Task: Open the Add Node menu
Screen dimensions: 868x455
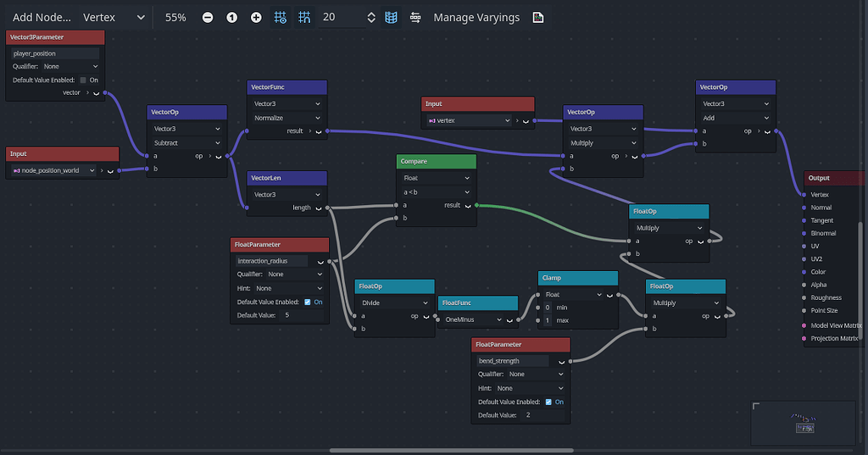Action: (42, 18)
